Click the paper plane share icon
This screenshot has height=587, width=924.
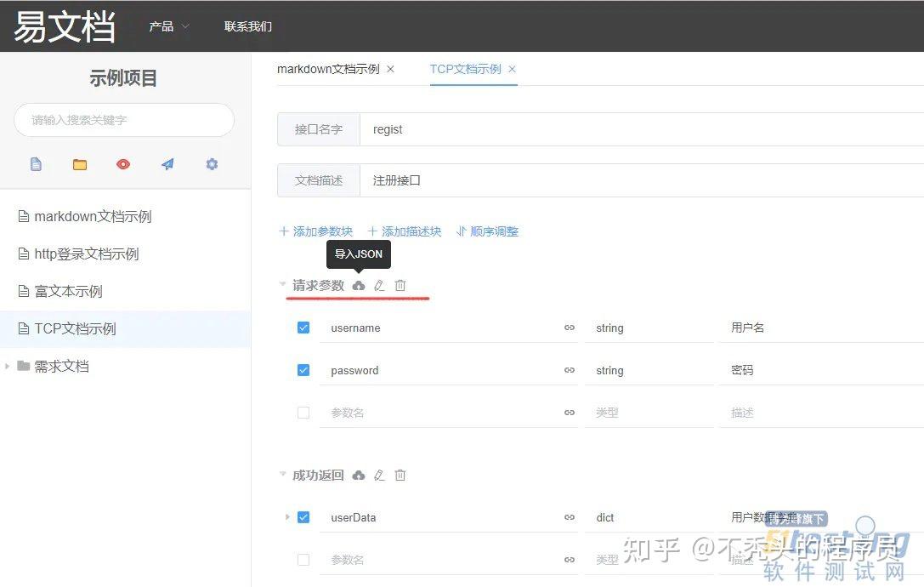(168, 164)
